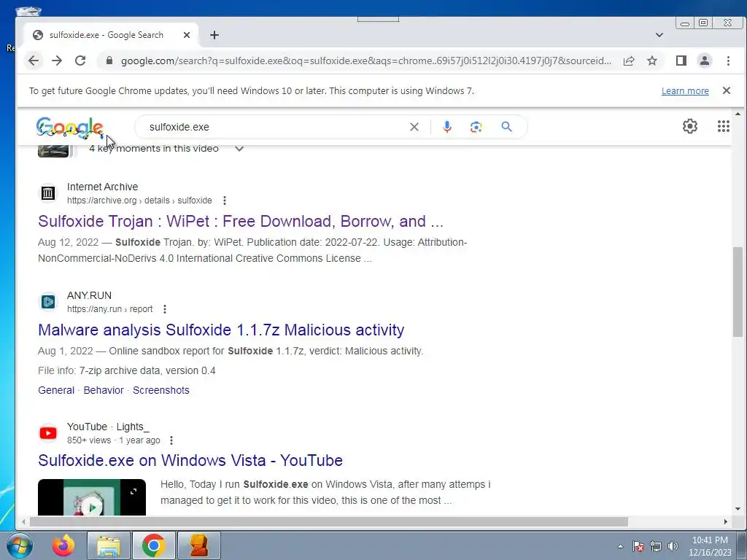This screenshot has width=747, height=560.
Task: Open Sulfoxide.exe on Windows Vista video link
Action: click(190, 461)
